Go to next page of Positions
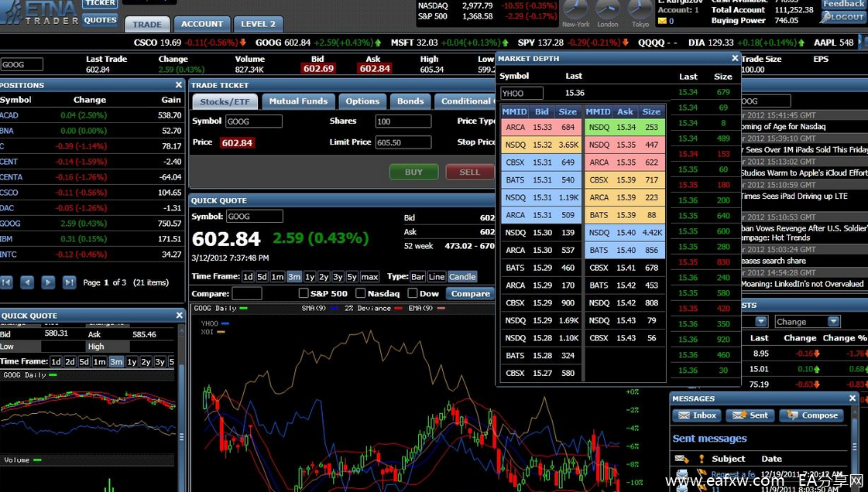The height and width of the screenshot is (492, 868). 48,282
